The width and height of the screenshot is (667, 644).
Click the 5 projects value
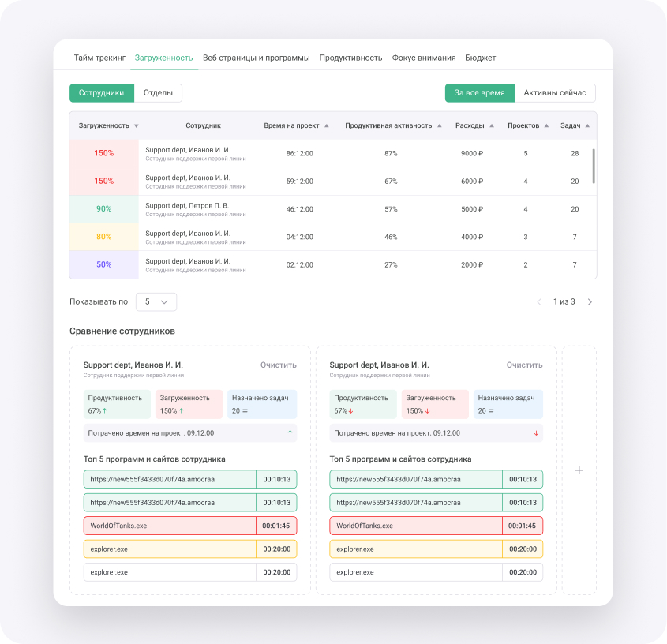tap(526, 154)
